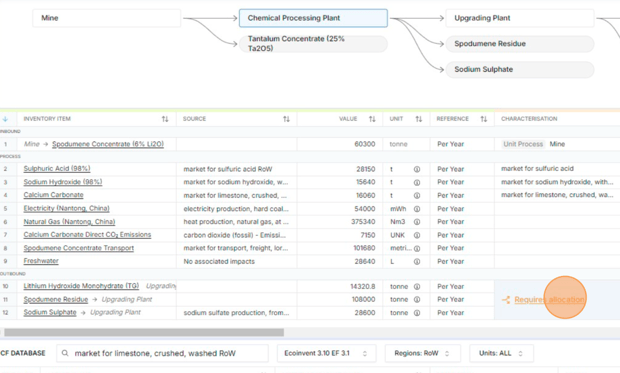The width and height of the screenshot is (620, 373).
Task: Open Sodium Sulphate outbound item link
Action: tap(50, 312)
